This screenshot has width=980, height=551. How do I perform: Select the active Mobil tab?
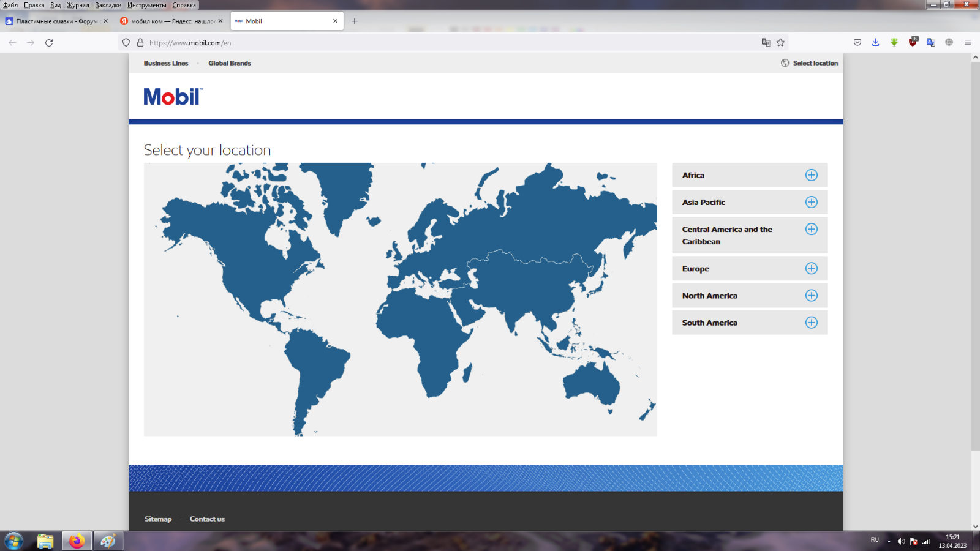(287, 21)
